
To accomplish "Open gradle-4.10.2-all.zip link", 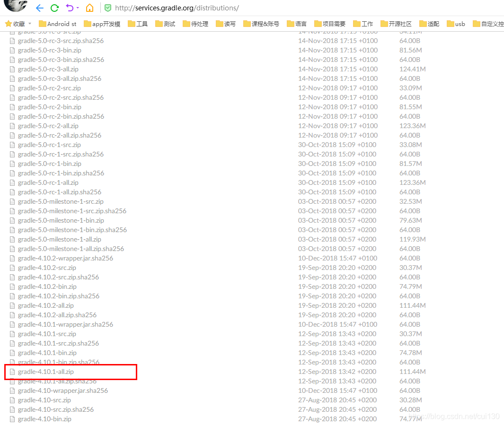I will point(45,305).
